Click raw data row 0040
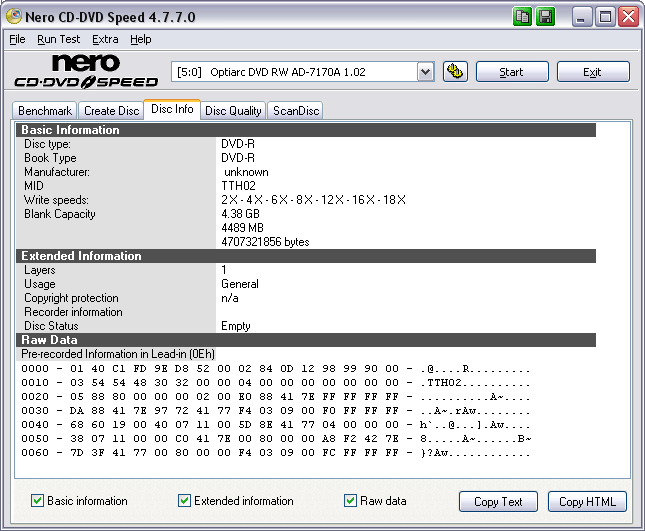Viewport: 645px width, 531px height. (x=276, y=424)
